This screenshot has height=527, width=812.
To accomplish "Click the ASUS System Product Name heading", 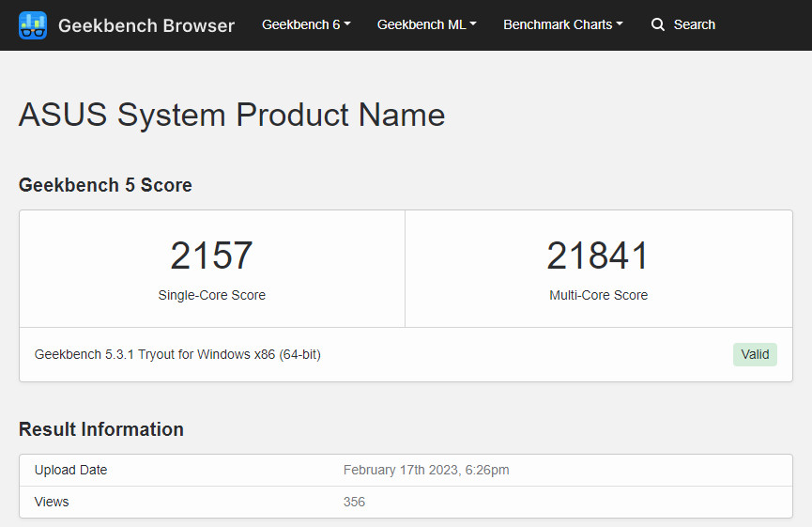I will pyautogui.click(x=232, y=115).
